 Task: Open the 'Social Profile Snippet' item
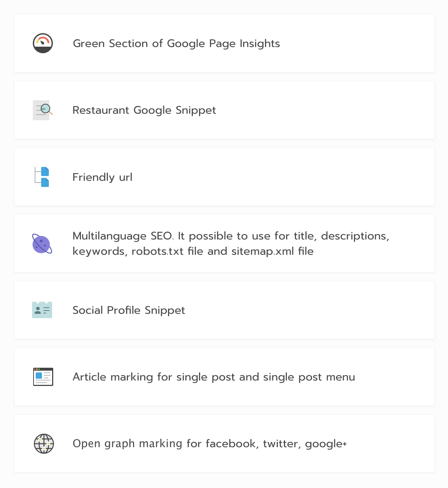tap(129, 310)
